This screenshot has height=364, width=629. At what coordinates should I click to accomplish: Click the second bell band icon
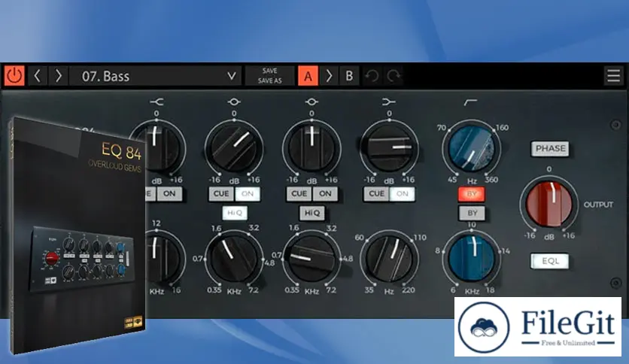[x=311, y=102]
